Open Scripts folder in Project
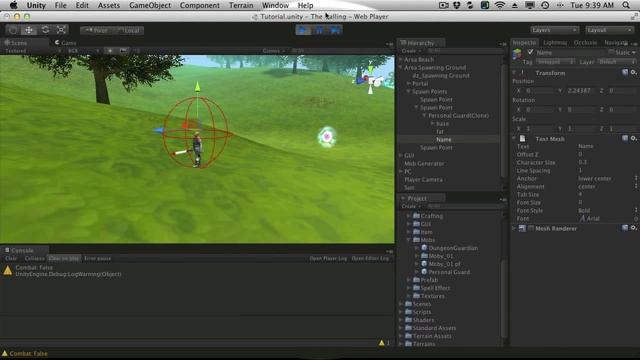This screenshot has width=640, height=360. (418, 312)
